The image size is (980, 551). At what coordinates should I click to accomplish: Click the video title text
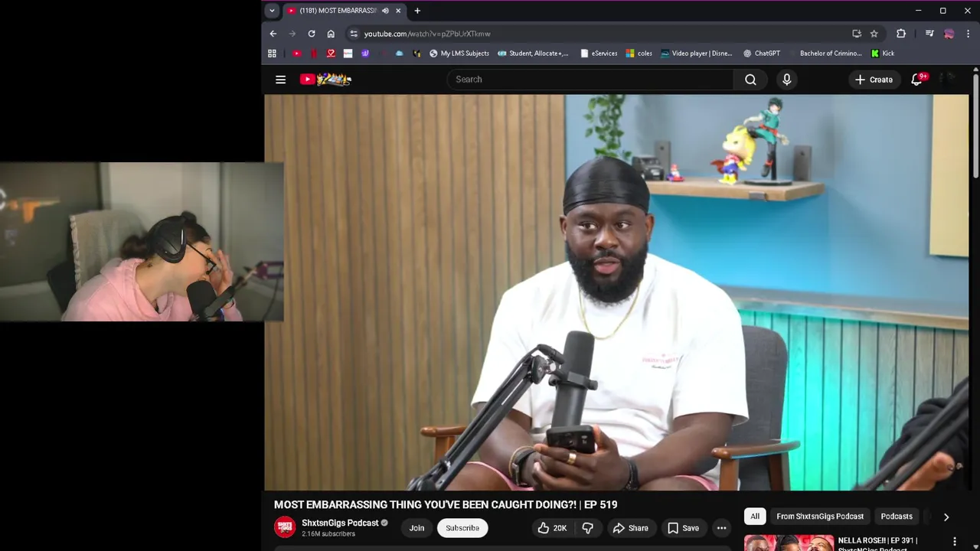(446, 505)
